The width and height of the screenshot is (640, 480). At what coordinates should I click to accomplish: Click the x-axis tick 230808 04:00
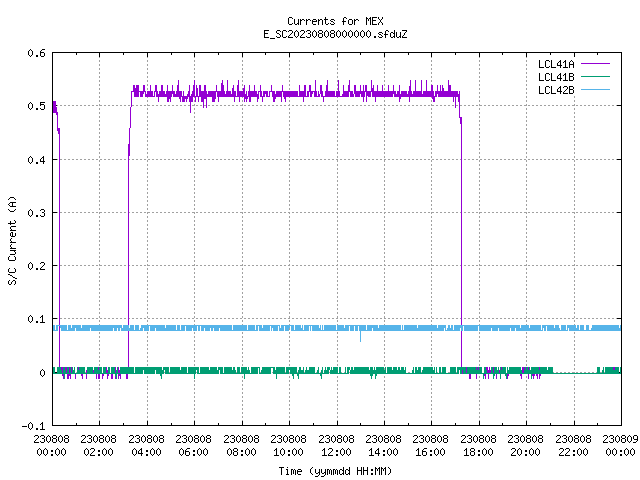coord(146,446)
